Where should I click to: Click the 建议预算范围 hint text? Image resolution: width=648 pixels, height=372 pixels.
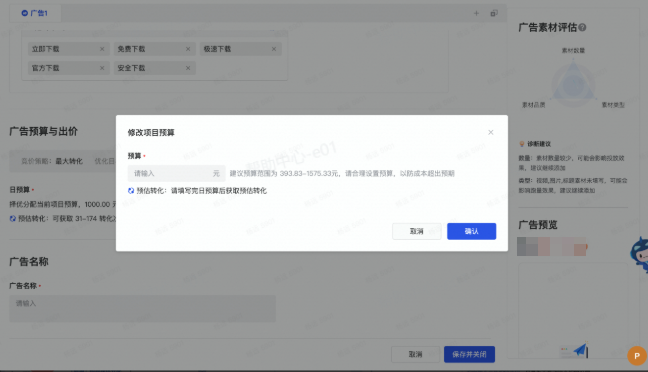coord(342,173)
